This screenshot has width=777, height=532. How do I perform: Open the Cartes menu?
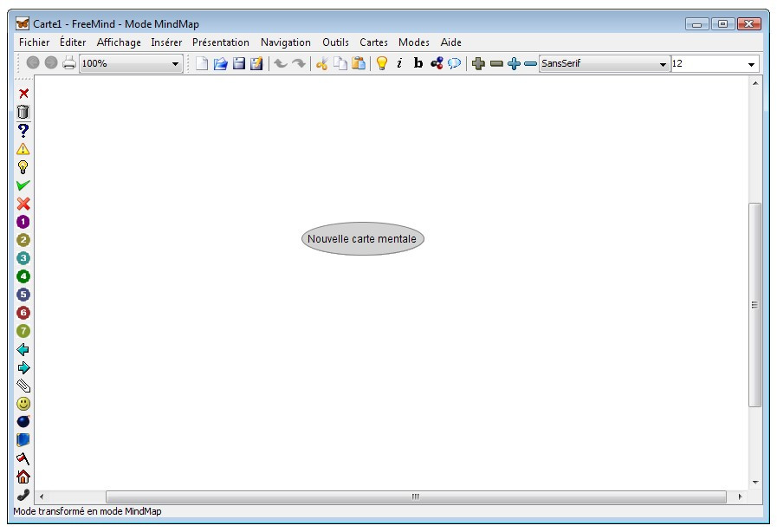coord(372,42)
